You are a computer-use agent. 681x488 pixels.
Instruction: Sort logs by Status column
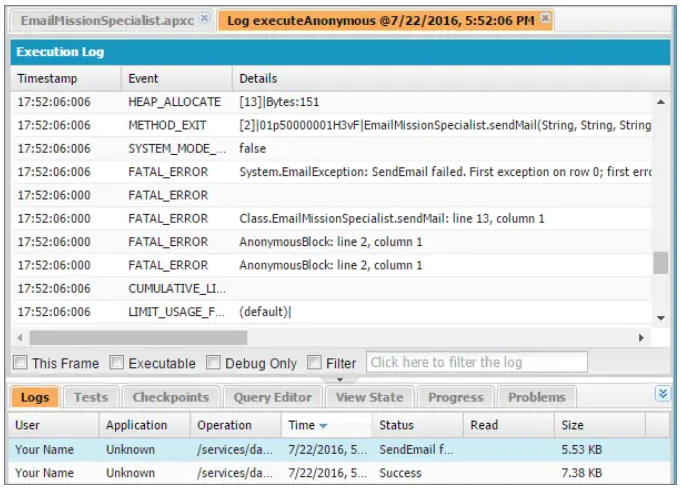(x=417, y=425)
